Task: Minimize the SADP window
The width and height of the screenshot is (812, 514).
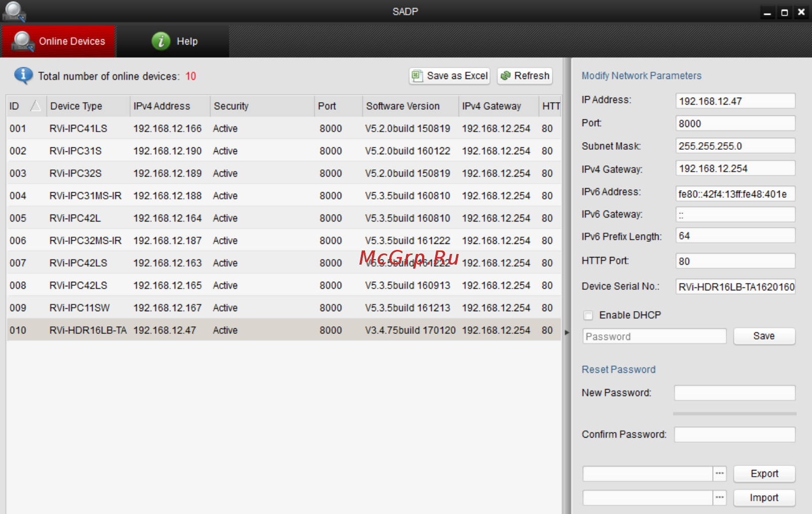Action: 767,12
